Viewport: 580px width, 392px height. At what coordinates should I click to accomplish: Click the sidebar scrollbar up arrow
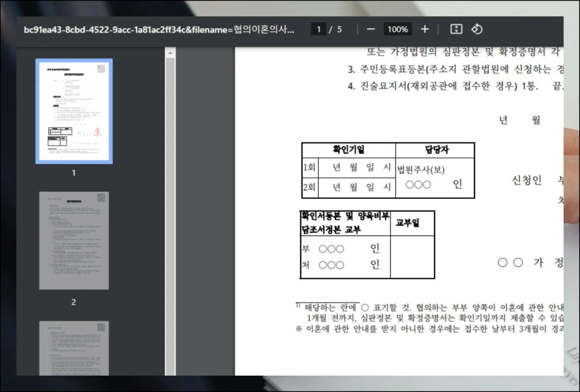170,51
